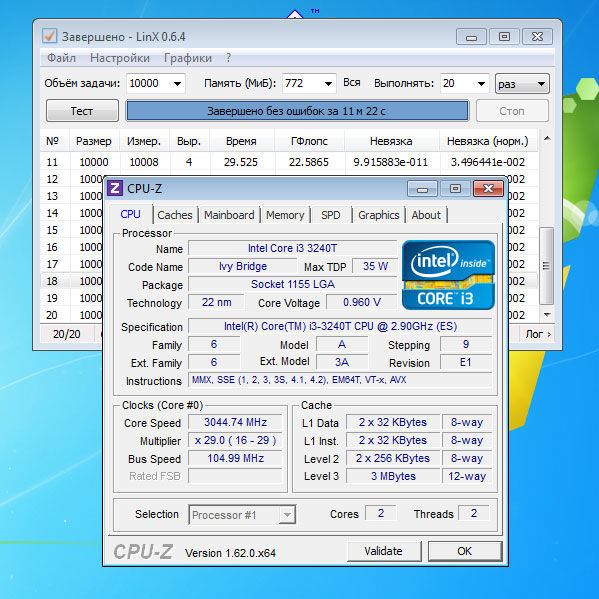599x599 pixels.
Task: Click the LinX results scroll down arrow
Action: [547, 315]
